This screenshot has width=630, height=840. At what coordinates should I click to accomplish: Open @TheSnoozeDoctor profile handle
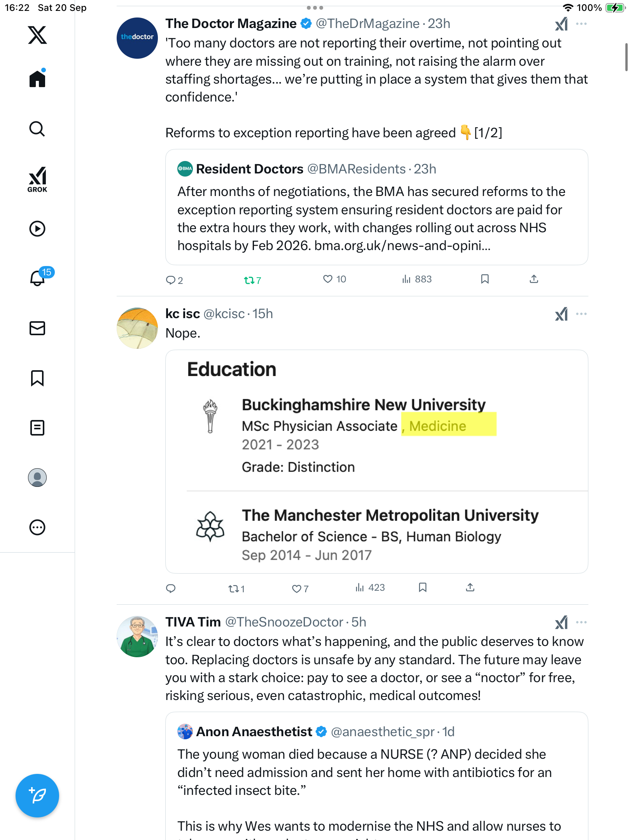coord(284,622)
